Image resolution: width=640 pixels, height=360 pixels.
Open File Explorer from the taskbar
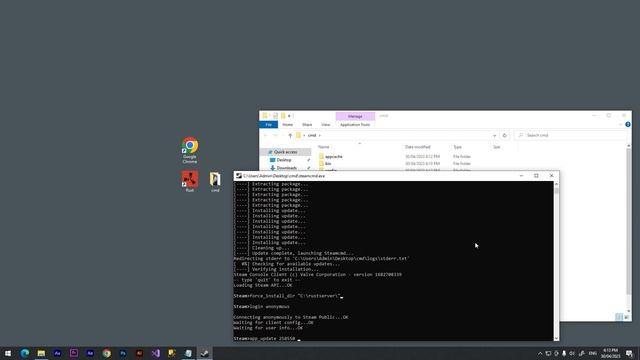coord(41,353)
